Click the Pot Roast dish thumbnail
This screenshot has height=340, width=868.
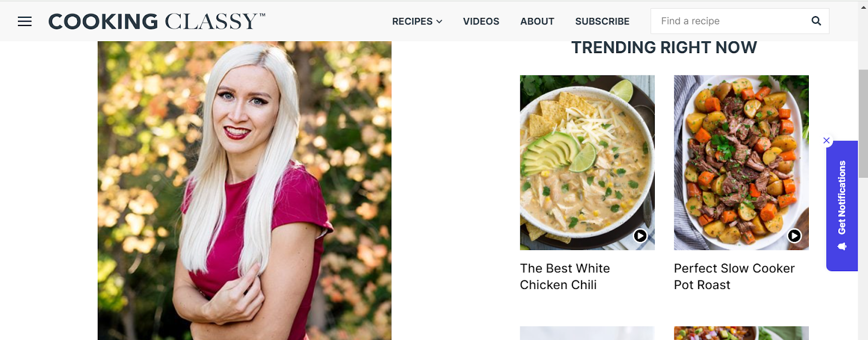point(741,163)
